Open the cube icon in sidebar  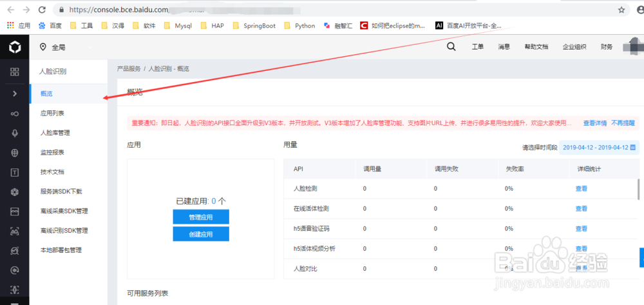[x=15, y=192]
